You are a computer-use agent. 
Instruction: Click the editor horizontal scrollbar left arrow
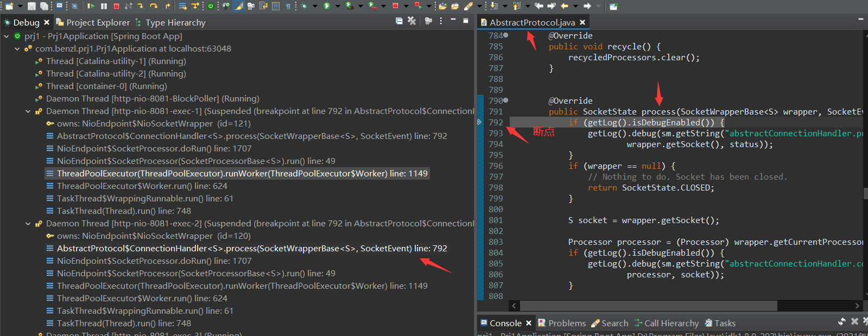tap(515, 306)
